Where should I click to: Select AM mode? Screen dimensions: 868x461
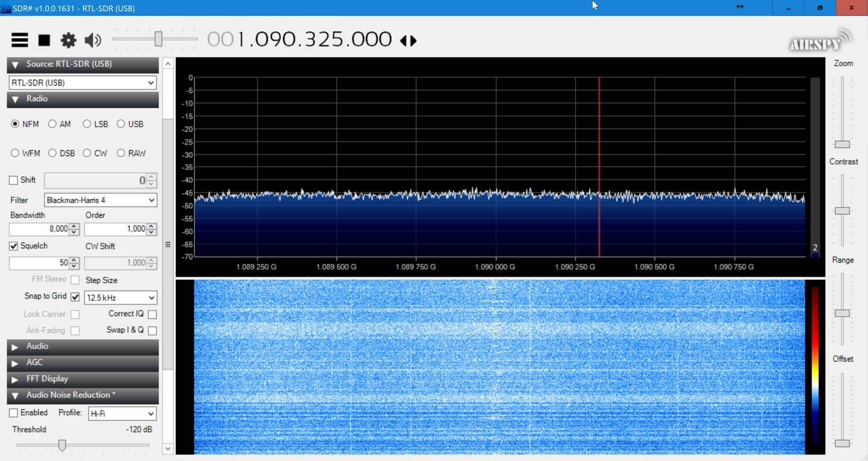pyautogui.click(x=60, y=124)
